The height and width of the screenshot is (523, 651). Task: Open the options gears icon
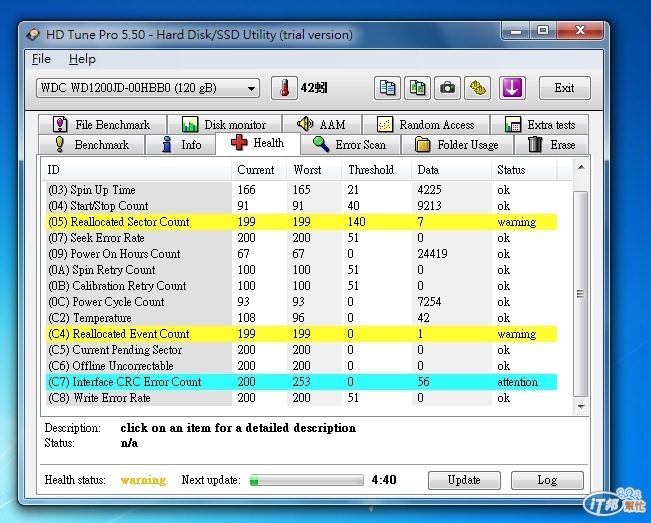477,88
